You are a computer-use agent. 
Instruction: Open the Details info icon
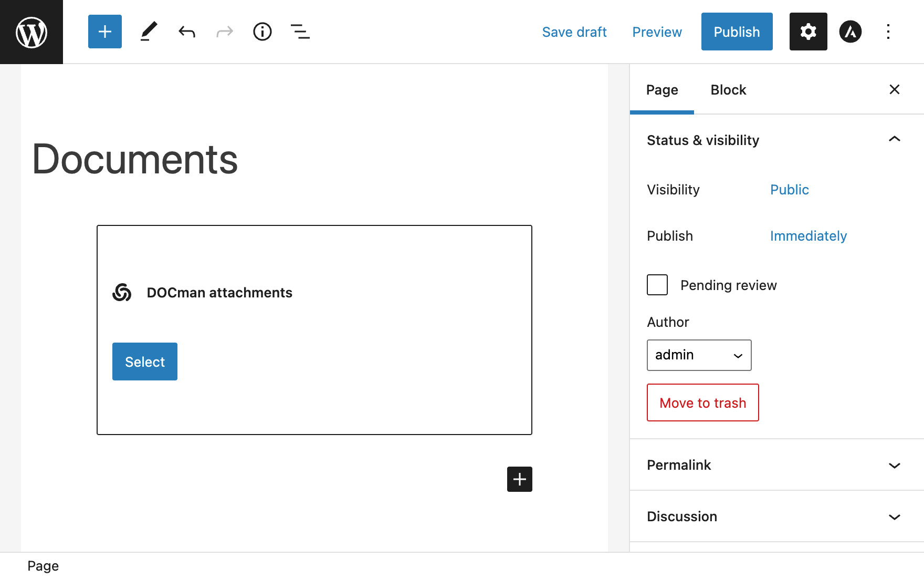point(262,32)
